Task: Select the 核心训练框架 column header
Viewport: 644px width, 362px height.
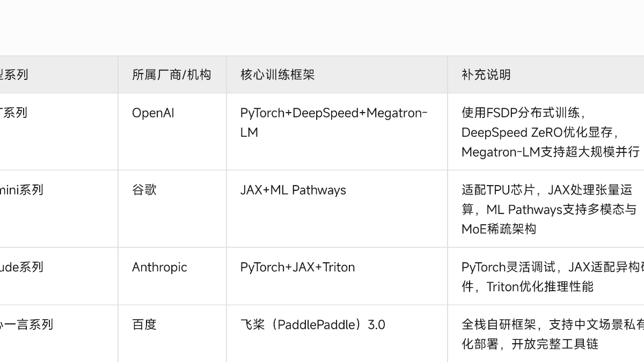Action: coord(337,75)
